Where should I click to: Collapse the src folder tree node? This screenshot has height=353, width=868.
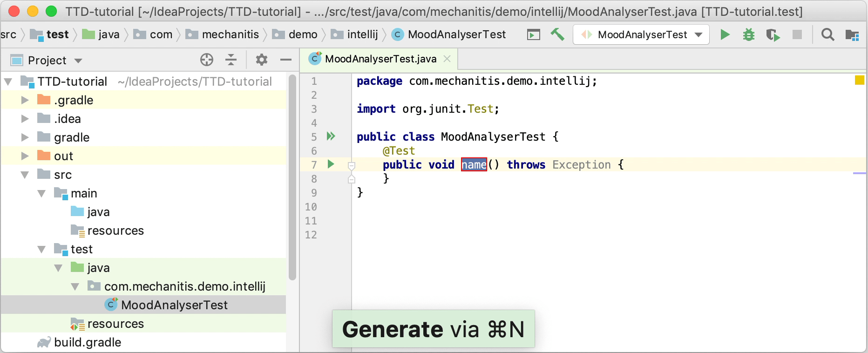coord(25,175)
